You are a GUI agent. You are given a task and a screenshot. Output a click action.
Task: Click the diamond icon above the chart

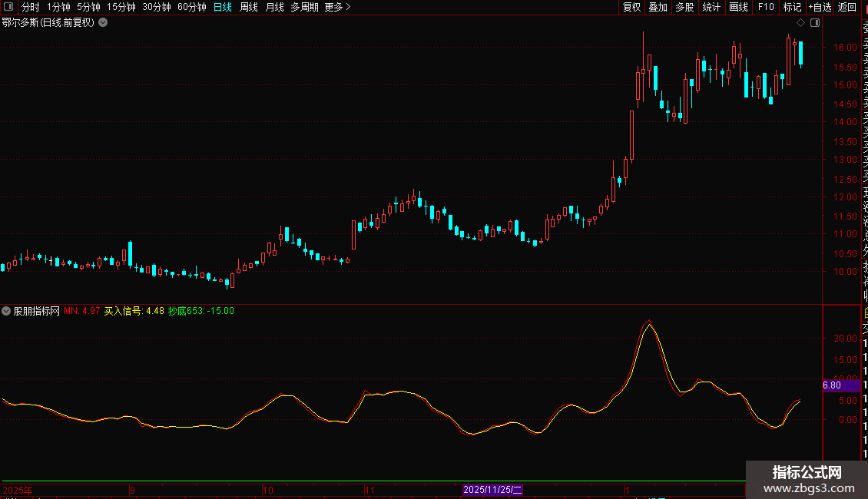coord(800,23)
